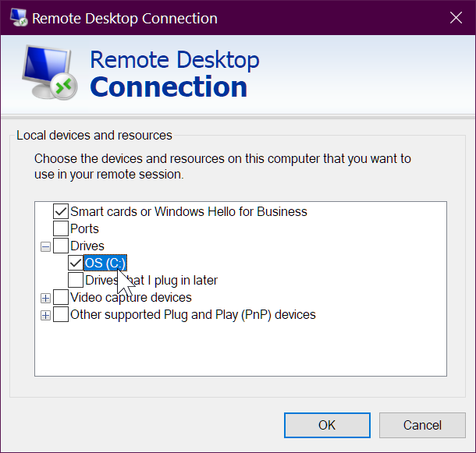This screenshot has width=476, height=453.
Task: Select the Ports label text
Action: 84,228
